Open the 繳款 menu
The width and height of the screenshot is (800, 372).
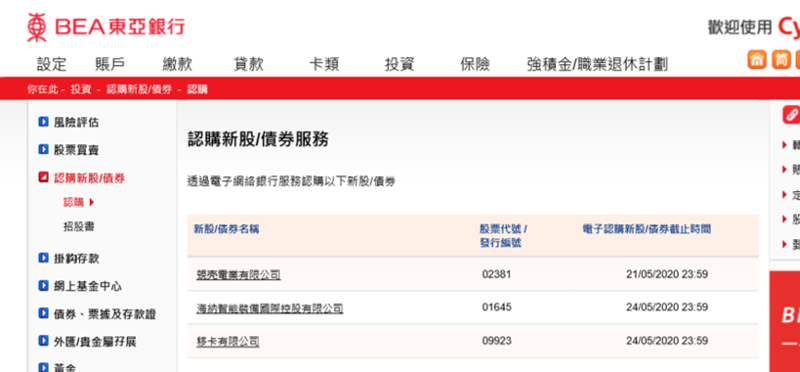178,64
